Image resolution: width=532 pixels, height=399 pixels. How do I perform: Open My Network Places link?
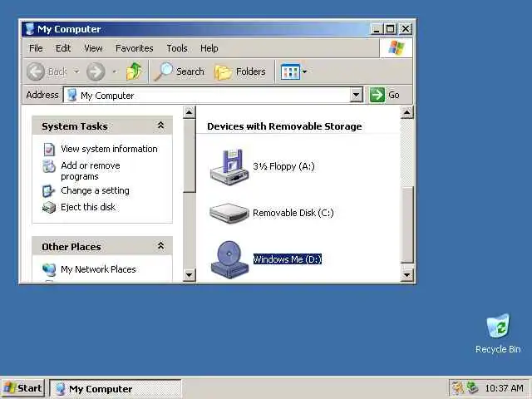tap(98, 269)
